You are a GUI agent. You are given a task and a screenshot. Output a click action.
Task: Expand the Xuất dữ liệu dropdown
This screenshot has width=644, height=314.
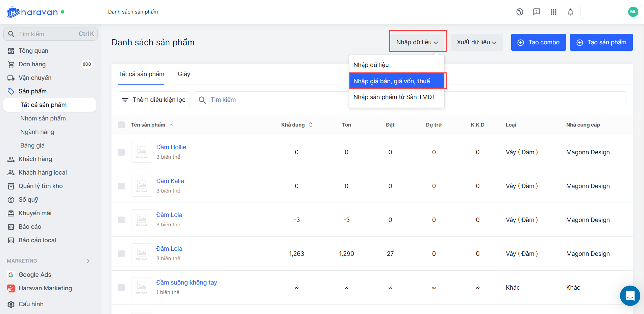click(476, 42)
